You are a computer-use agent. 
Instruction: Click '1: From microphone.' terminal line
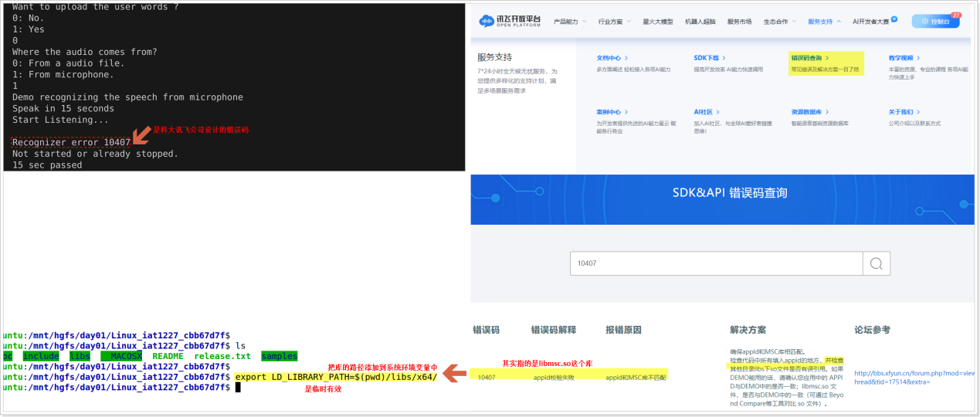click(x=63, y=75)
